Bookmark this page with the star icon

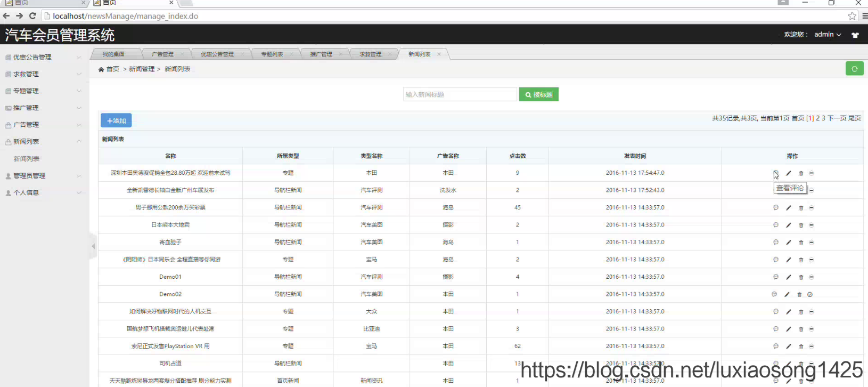pyautogui.click(x=852, y=16)
